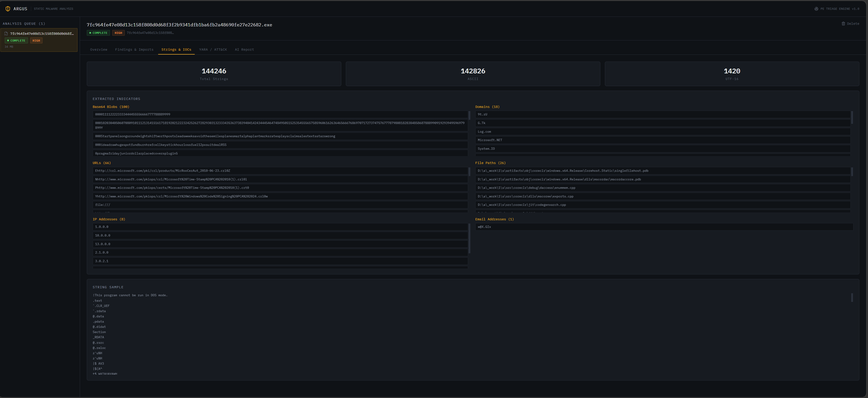Click the String Sample scrollbar

pyautogui.click(x=852, y=297)
